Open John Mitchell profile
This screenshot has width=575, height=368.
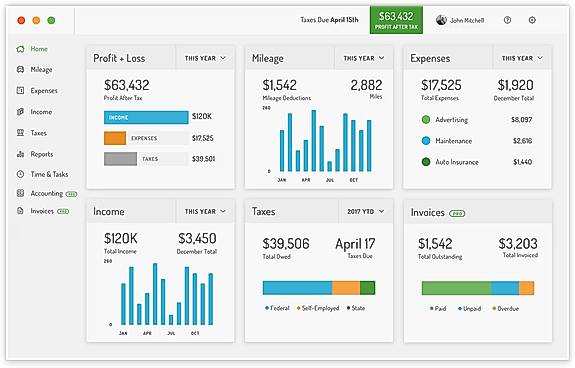pyautogui.click(x=460, y=20)
